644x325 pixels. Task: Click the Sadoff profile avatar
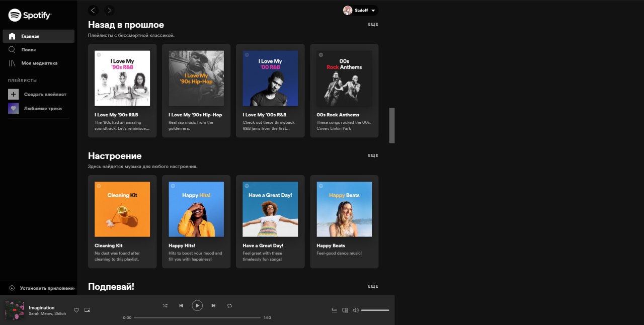pos(348,10)
